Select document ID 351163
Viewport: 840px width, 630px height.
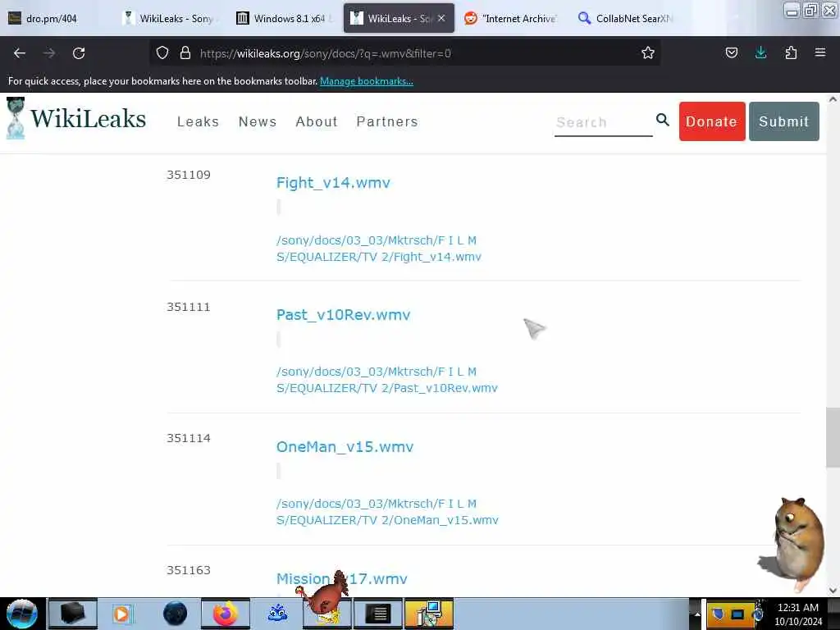[189, 570]
